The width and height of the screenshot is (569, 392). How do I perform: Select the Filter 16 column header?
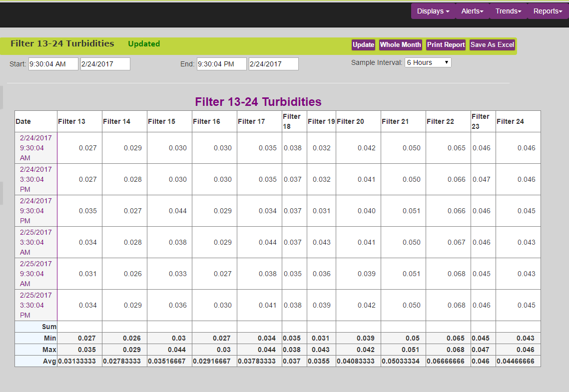click(215, 121)
